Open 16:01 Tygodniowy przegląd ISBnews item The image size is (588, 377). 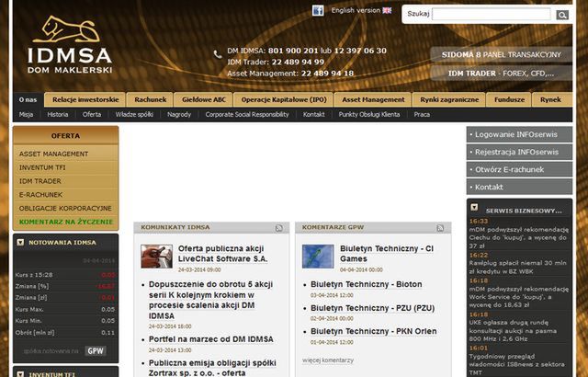click(516, 364)
